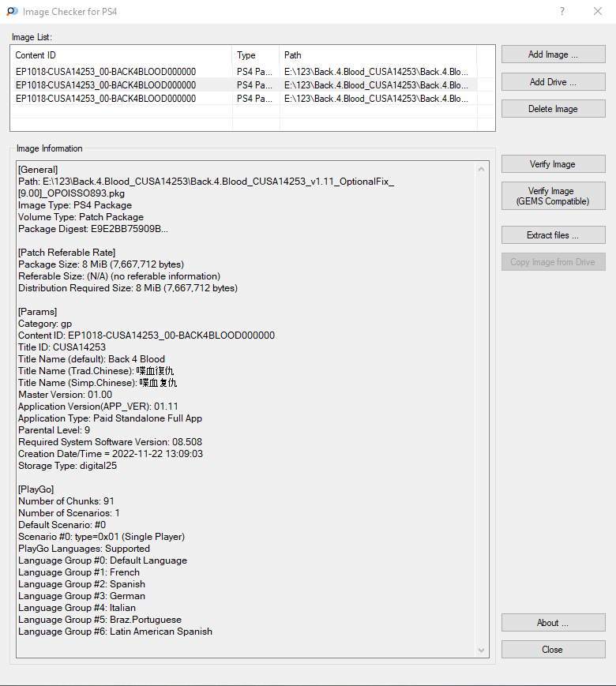Click the '[General]' section heading
This screenshot has width=616, height=686.
[38, 170]
